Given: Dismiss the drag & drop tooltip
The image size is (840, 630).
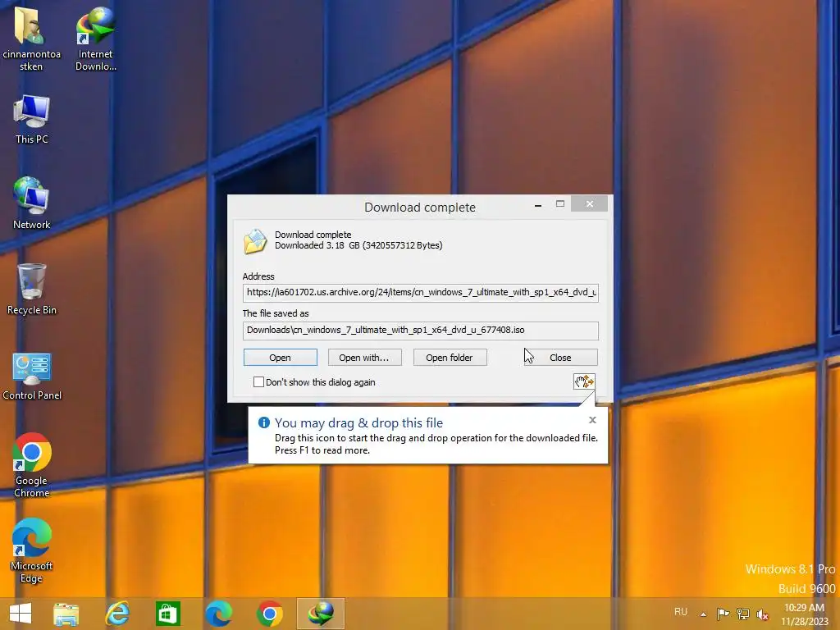Looking at the screenshot, I should pyautogui.click(x=592, y=420).
